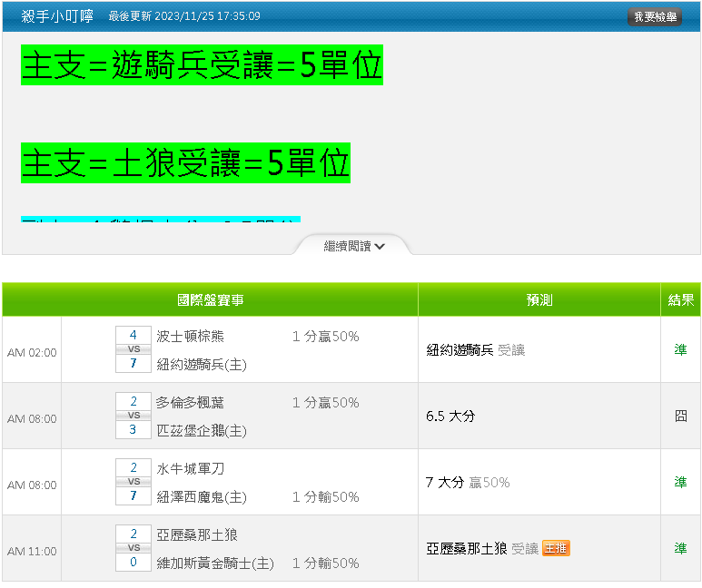Select team 多倫多楓葉
Image resolution: width=702 pixels, height=588 pixels.
pos(191,402)
